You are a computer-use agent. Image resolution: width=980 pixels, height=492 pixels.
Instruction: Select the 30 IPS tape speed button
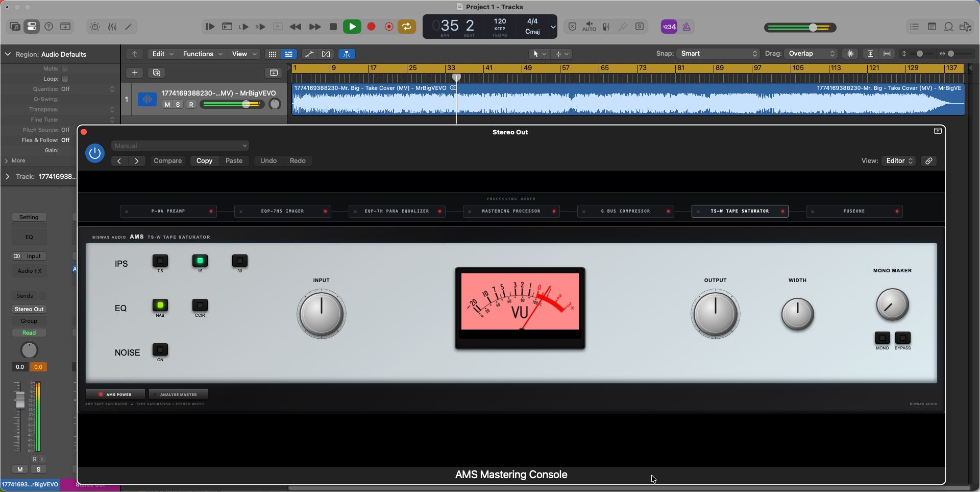click(x=240, y=261)
